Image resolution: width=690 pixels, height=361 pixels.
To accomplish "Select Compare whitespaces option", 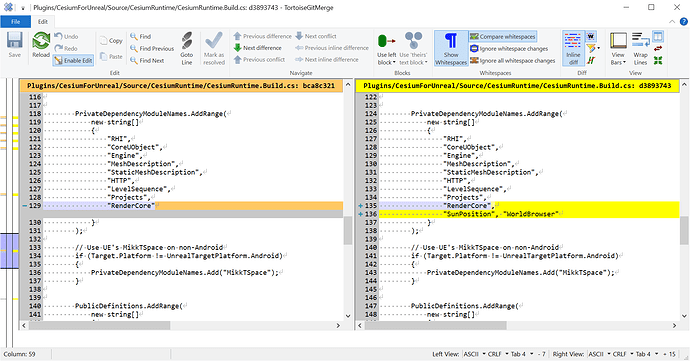I will (503, 37).
